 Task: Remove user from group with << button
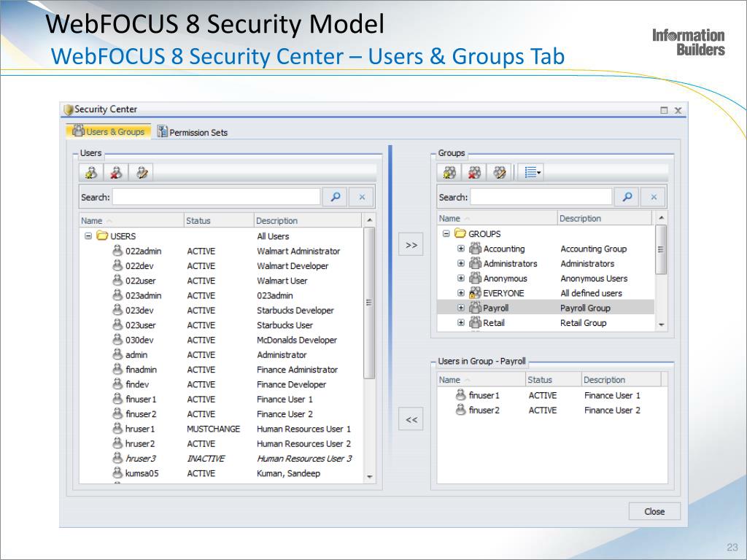tap(411, 419)
